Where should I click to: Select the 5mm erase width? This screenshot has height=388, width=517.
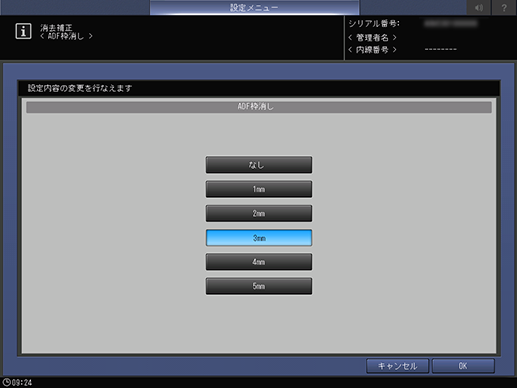(x=259, y=286)
